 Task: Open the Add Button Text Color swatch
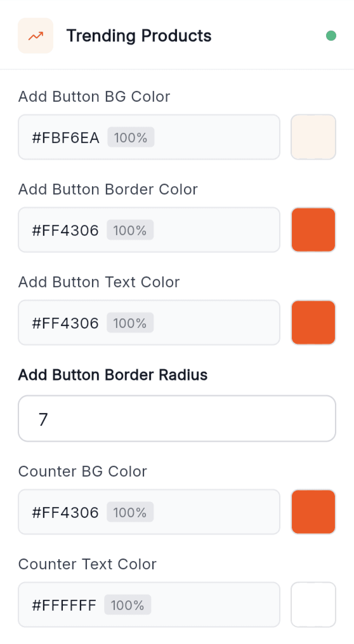[313, 322]
